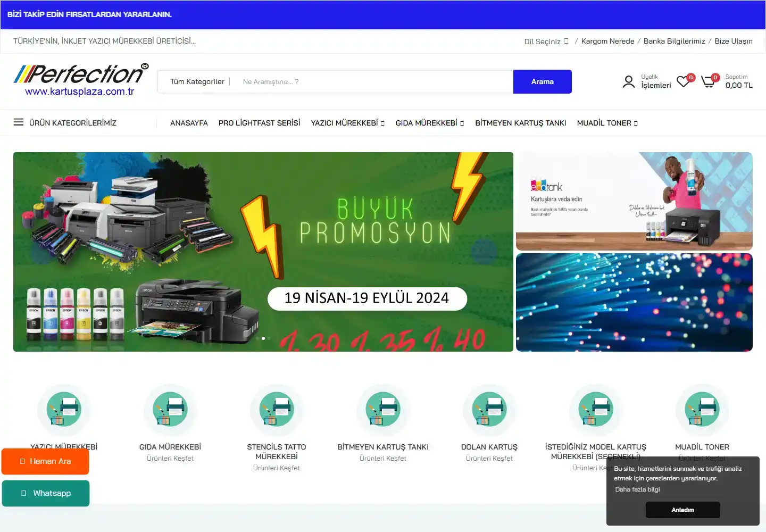Viewport: 766px width, 532px height.
Task: Click Ürünleri Keşfet under Dolan Kartuş
Action: pyautogui.click(x=489, y=459)
